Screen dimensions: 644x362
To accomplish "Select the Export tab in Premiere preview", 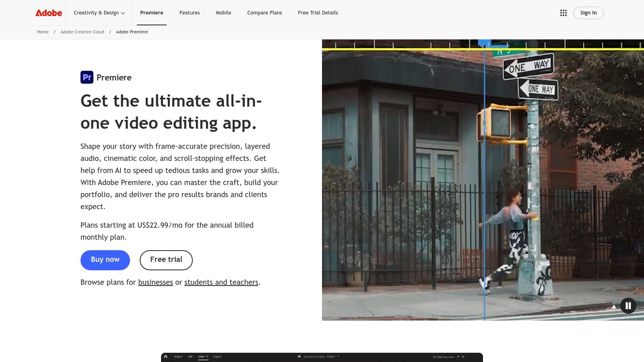I will (217, 356).
